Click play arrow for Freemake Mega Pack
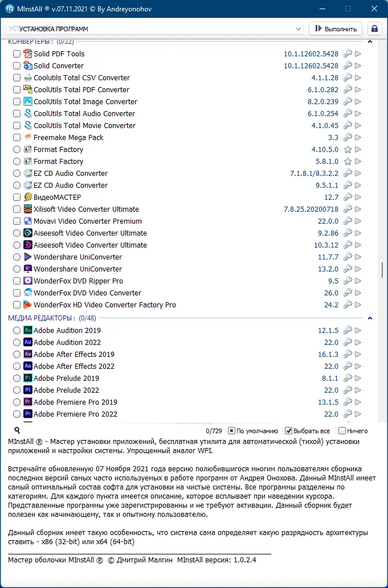388x588 pixels. click(358, 137)
